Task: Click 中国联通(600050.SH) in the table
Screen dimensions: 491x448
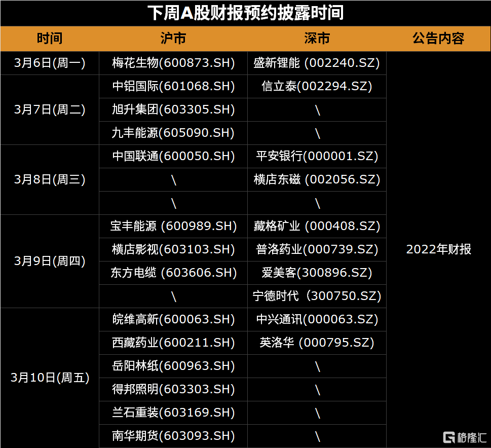Action: coord(173,156)
